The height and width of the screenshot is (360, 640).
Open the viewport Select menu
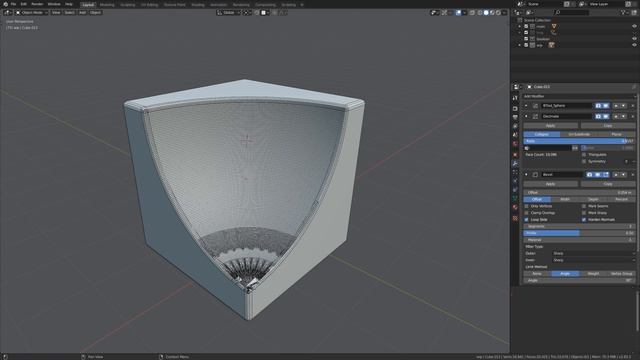69,13
